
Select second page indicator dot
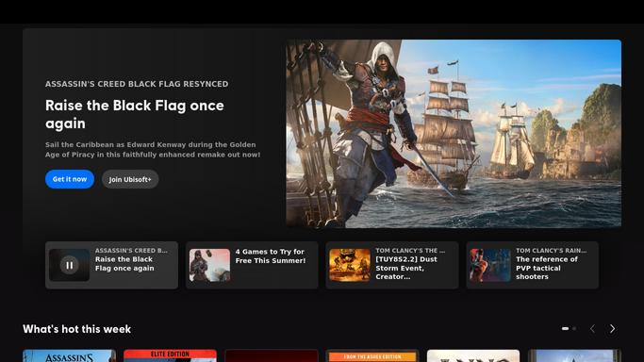click(x=574, y=329)
